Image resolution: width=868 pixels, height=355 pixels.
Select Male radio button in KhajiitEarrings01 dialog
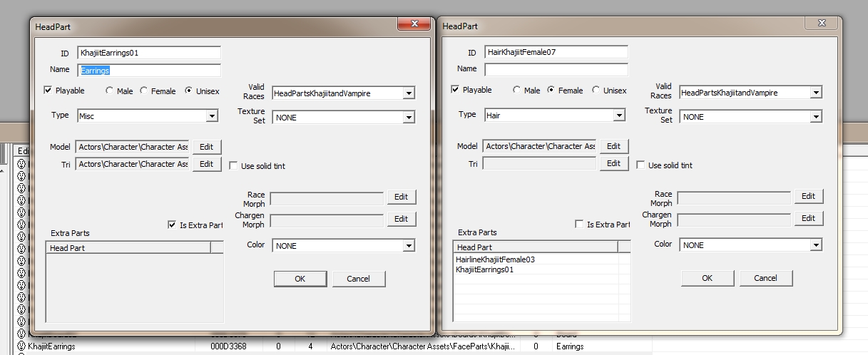[110, 91]
